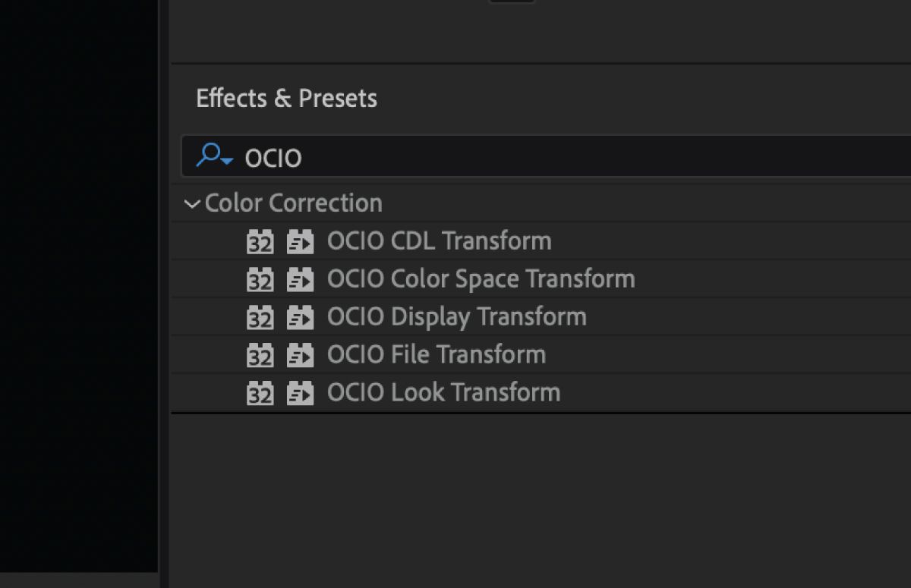Click the 32-bit icon next to OCIO File Transform
The height and width of the screenshot is (588, 911).
tap(261, 354)
